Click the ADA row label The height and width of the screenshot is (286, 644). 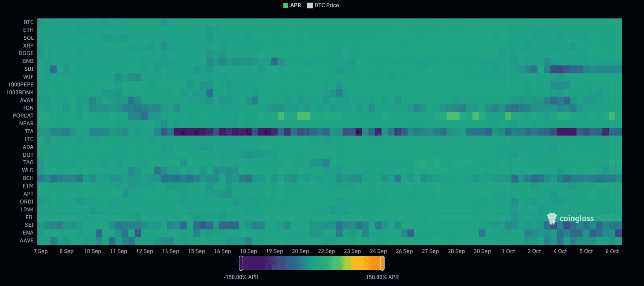[x=28, y=147]
